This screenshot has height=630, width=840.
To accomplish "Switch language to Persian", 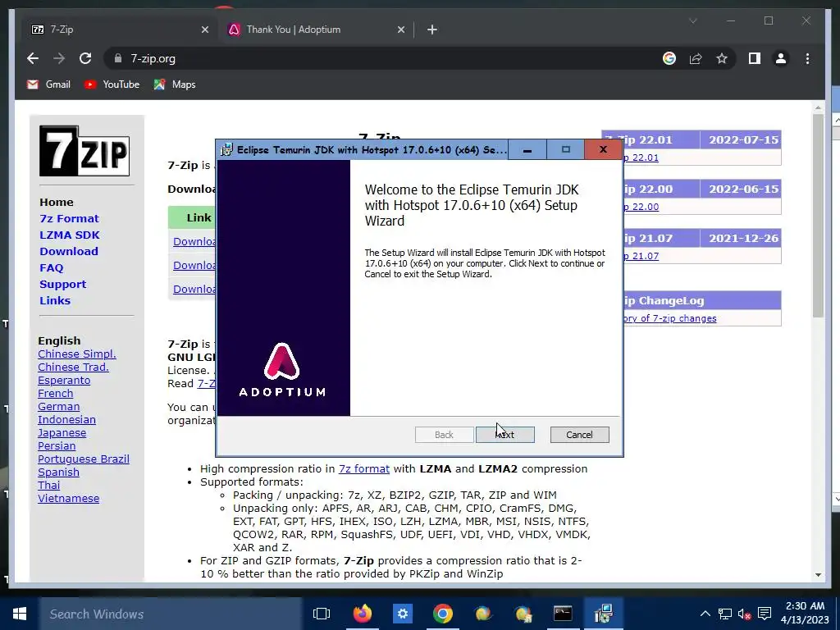I will [x=57, y=445].
